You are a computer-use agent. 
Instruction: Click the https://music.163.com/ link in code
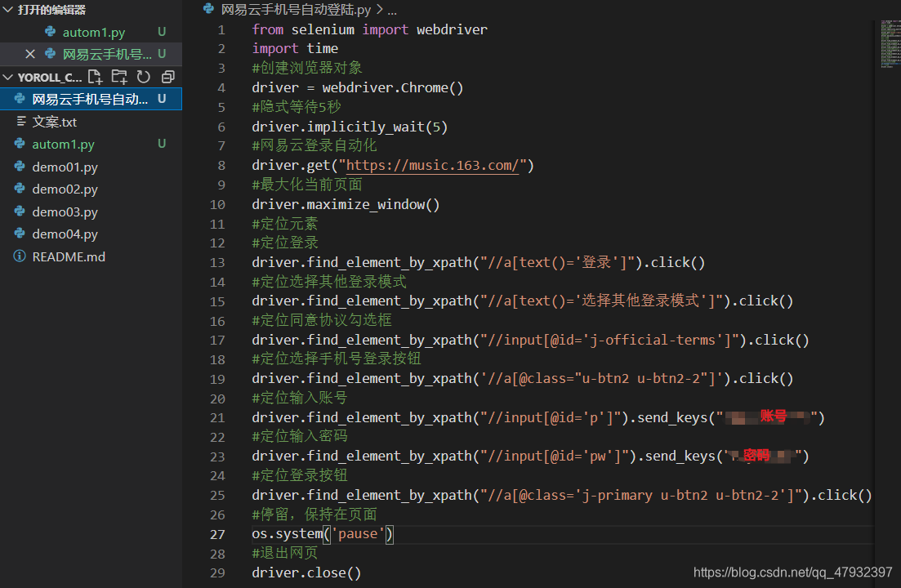[x=432, y=165]
